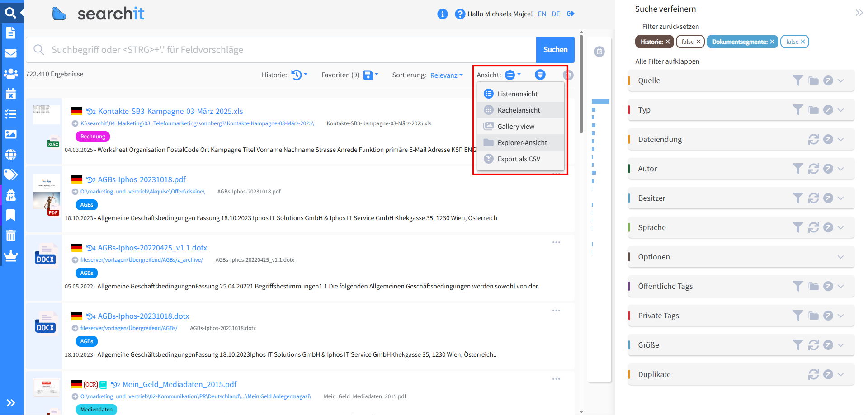Click the DOCX thumbnail of AGBs-Iphos-20231018.dotx
Viewport: 868px width, 415px height.
(46, 322)
